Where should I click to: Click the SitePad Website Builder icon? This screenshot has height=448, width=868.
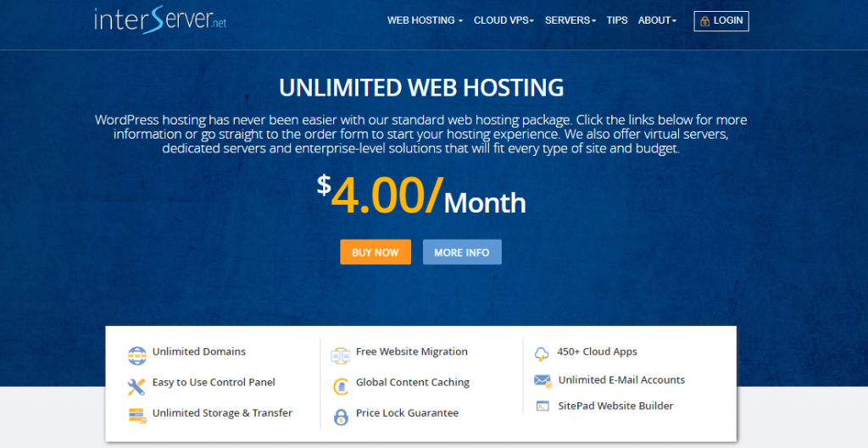(542, 407)
